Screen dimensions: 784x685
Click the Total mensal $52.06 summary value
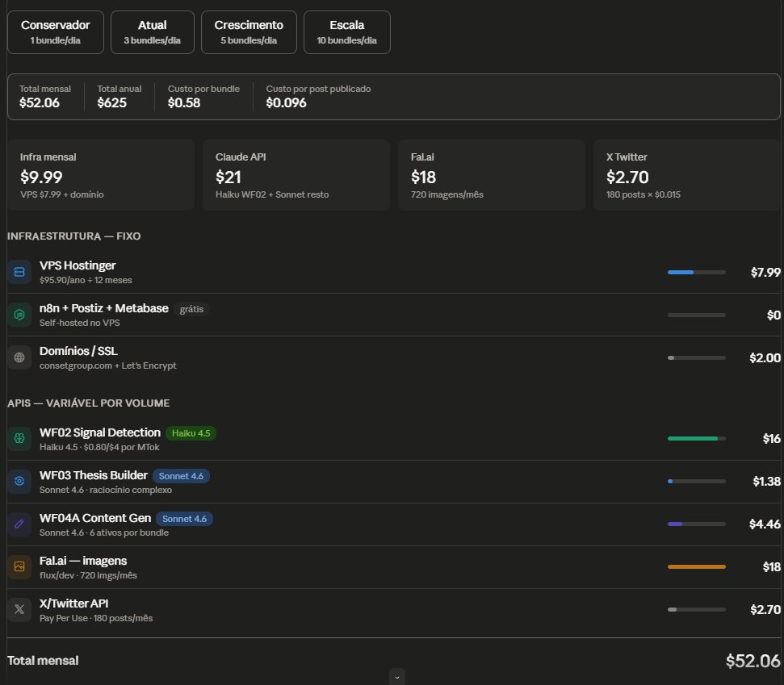[x=40, y=103]
